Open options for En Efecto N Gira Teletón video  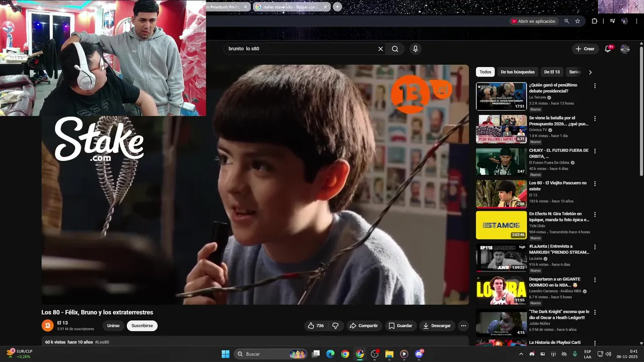(x=595, y=215)
